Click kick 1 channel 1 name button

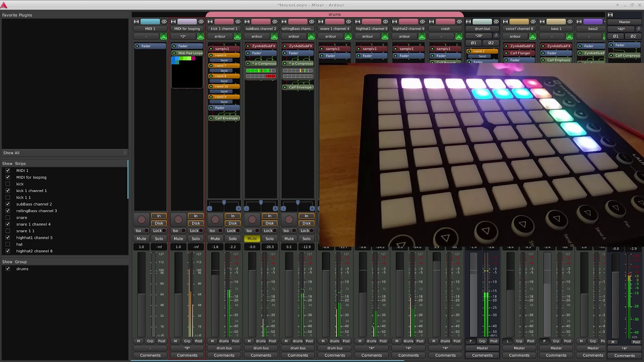(x=224, y=29)
